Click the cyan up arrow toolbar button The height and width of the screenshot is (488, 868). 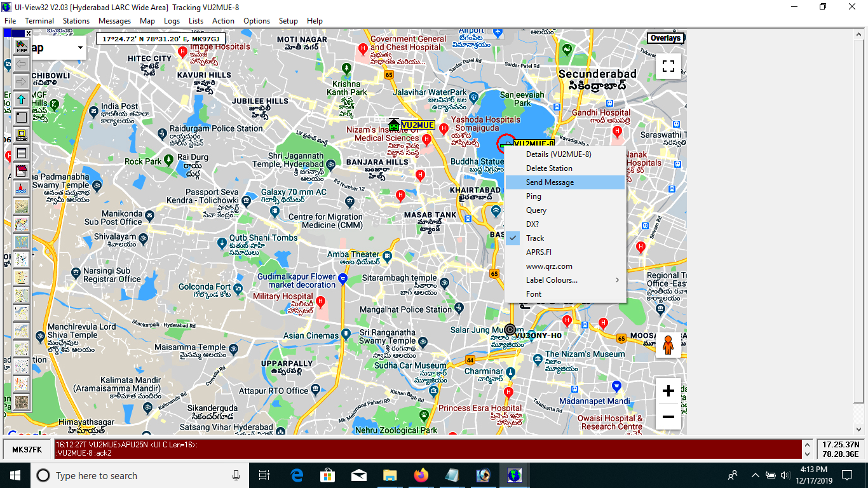tap(22, 100)
